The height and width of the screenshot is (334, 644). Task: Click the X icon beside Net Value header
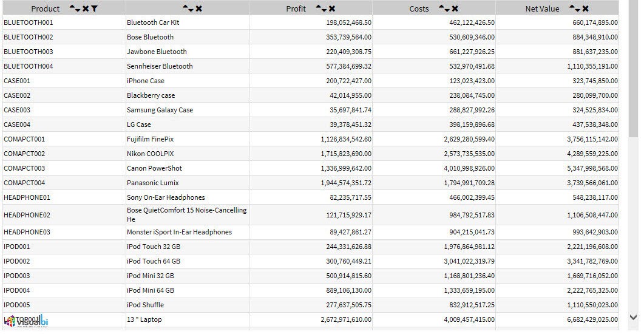585,9
